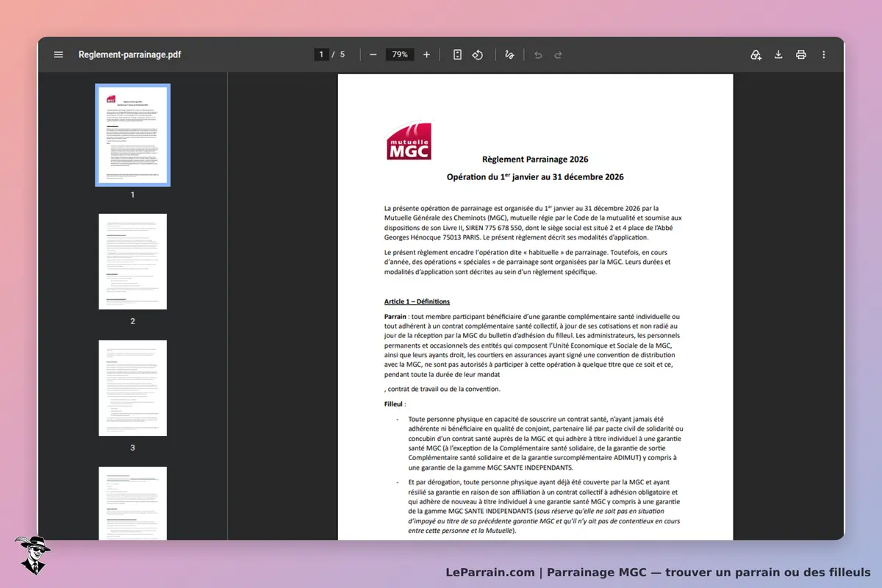The width and height of the screenshot is (882, 588).
Task: Click the mutuelle MGC logo in the document
Action: pos(409,140)
